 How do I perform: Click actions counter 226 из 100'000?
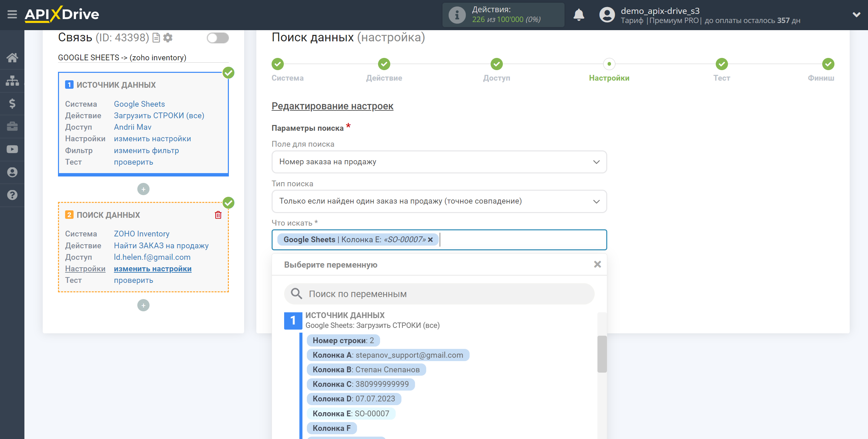click(x=506, y=20)
